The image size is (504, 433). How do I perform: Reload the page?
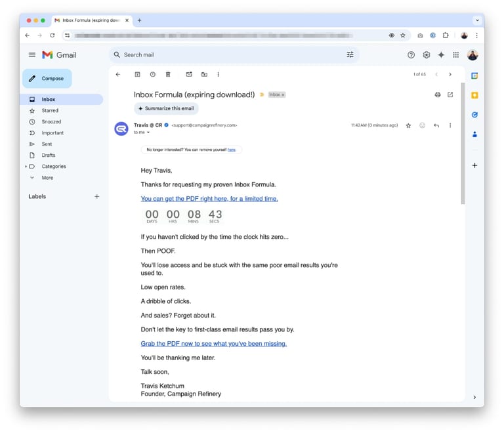[52, 35]
